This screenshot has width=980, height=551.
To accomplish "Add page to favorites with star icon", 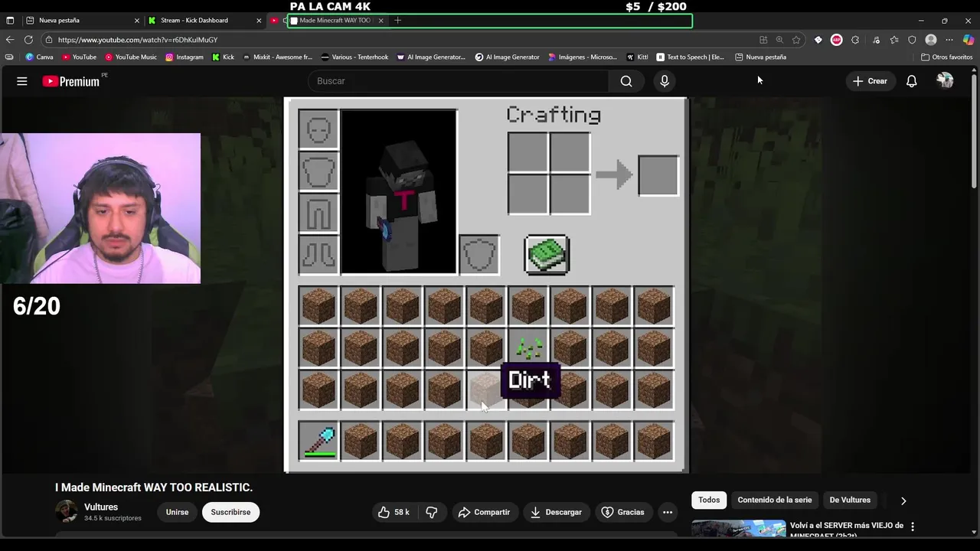I will coord(796,40).
